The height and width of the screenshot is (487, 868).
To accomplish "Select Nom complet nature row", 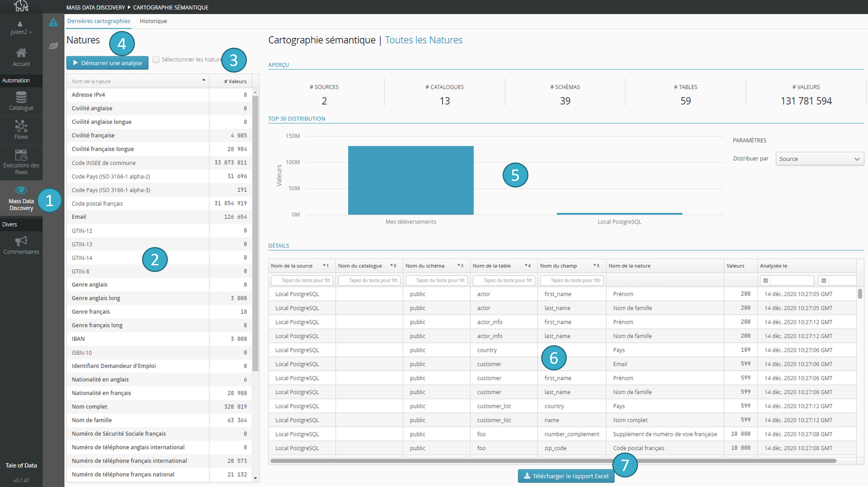I will tap(159, 406).
